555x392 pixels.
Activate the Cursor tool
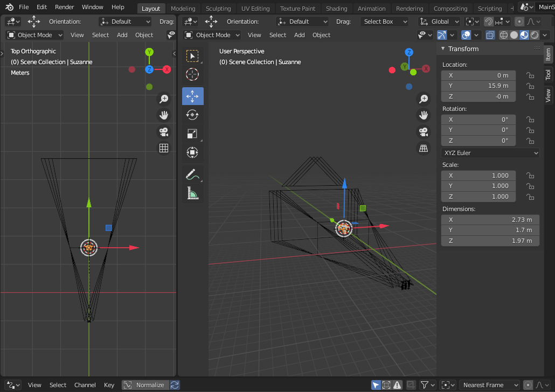click(192, 75)
